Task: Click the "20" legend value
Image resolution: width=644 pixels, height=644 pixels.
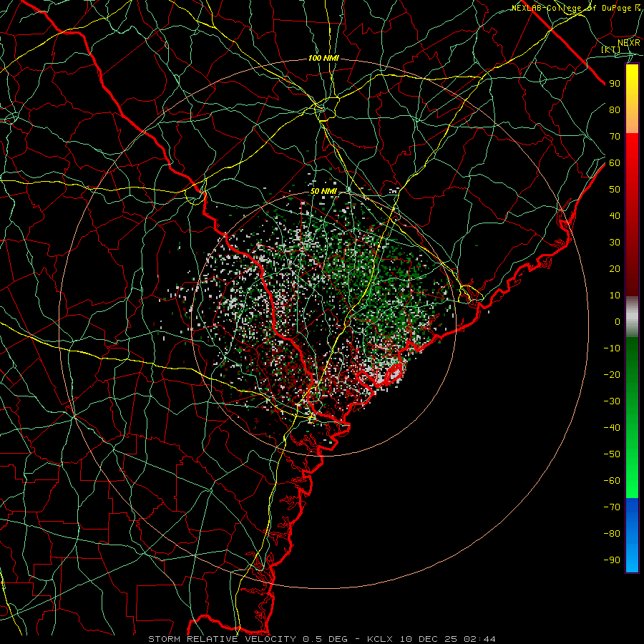Action: tap(615, 269)
